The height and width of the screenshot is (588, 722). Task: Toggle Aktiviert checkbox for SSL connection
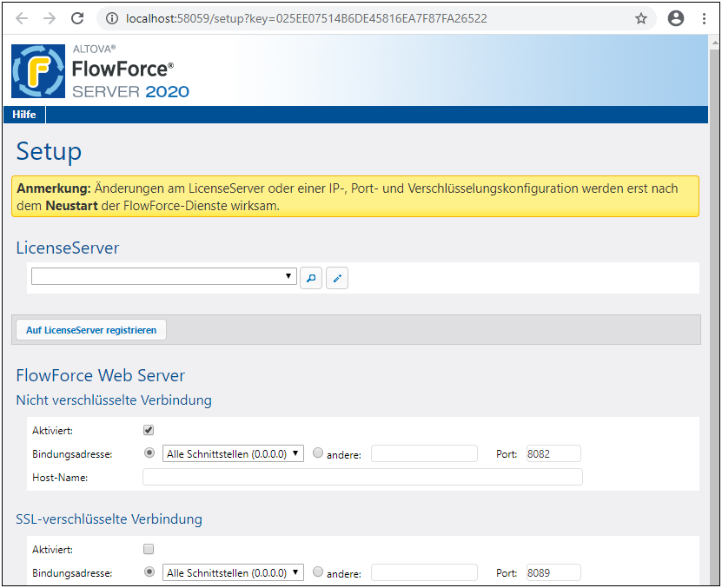click(x=149, y=549)
